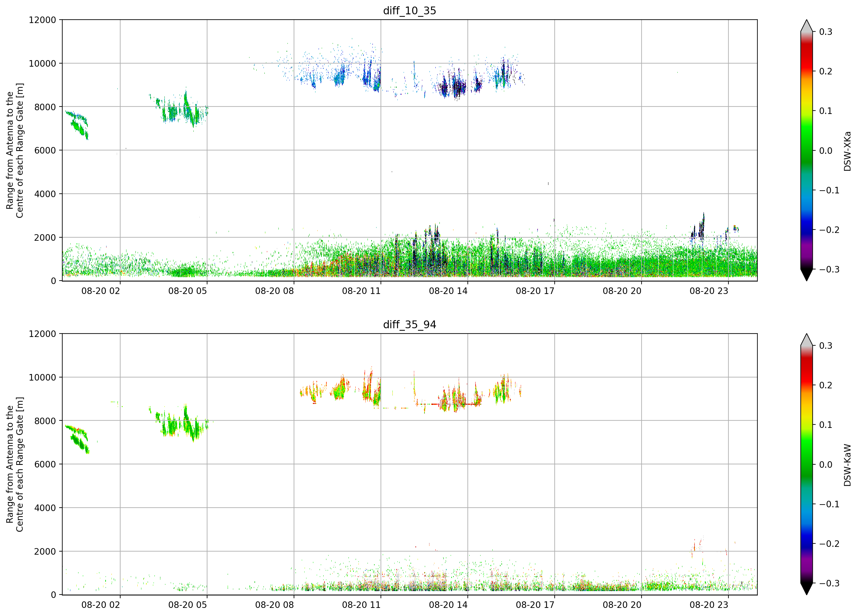858x616 pixels.
Task: Click the 08-20 23 x-tick under the diff_10_35 plot
Action: tap(709, 291)
